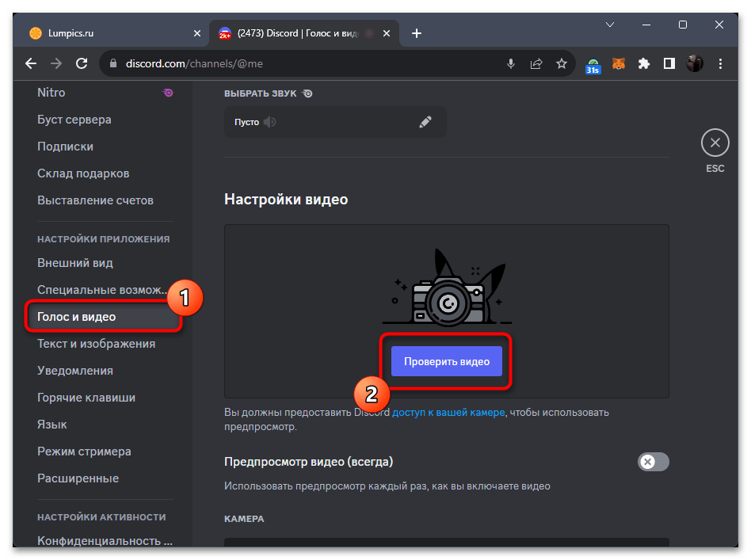
Task: Navigate back with the browser back arrow
Action: click(x=30, y=63)
